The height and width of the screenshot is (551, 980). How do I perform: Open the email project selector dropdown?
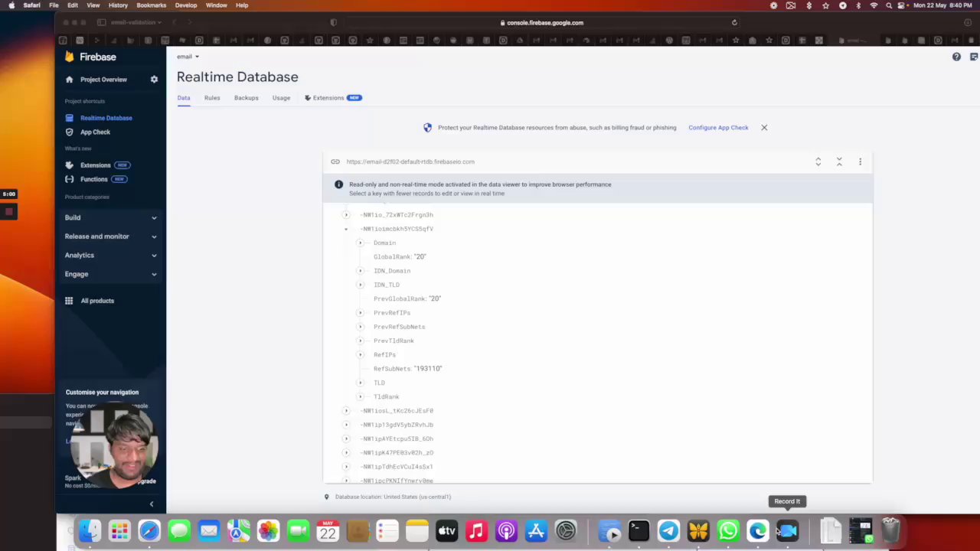[188, 57]
